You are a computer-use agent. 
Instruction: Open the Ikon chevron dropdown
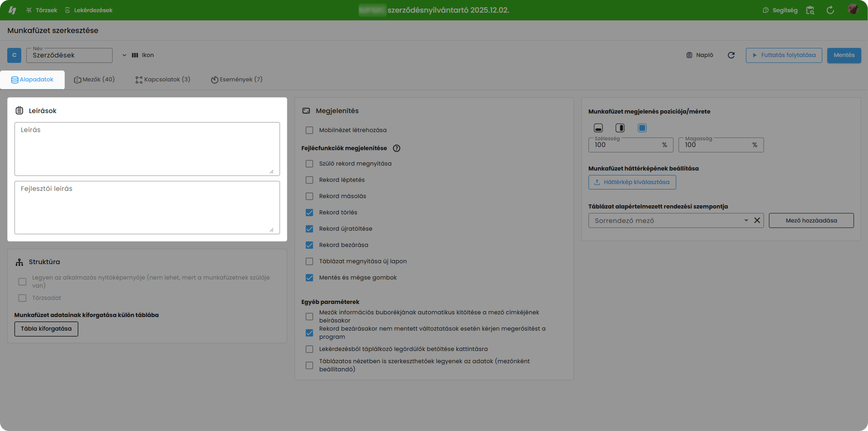tap(124, 55)
